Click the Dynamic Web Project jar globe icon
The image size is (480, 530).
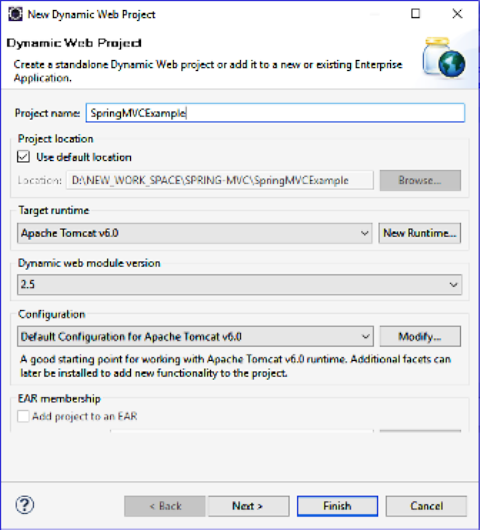click(x=444, y=58)
